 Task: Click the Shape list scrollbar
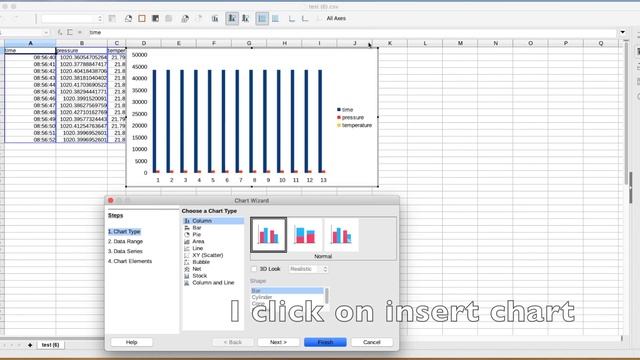[x=326, y=296]
